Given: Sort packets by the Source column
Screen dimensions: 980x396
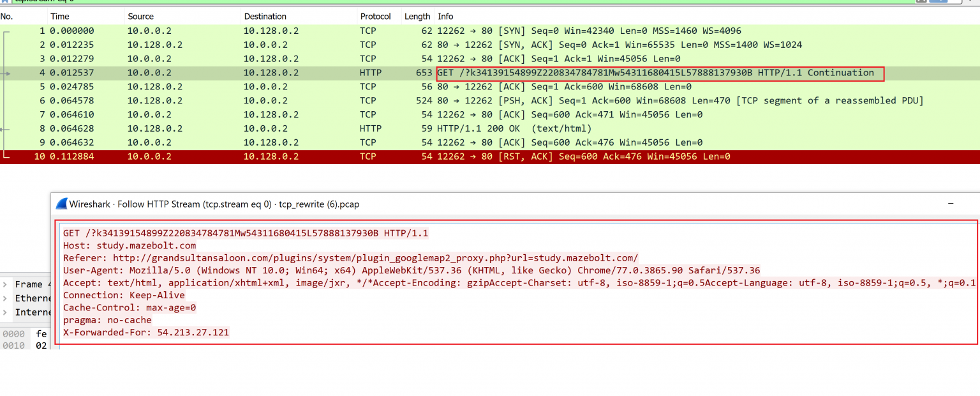Looking at the screenshot, I should (x=140, y=16).
